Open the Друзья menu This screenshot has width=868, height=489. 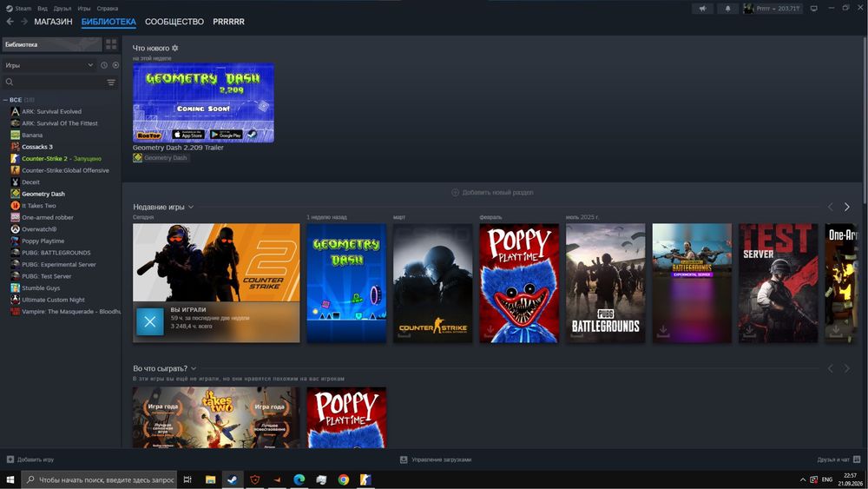pyautogui.click(x=62, y=9)
